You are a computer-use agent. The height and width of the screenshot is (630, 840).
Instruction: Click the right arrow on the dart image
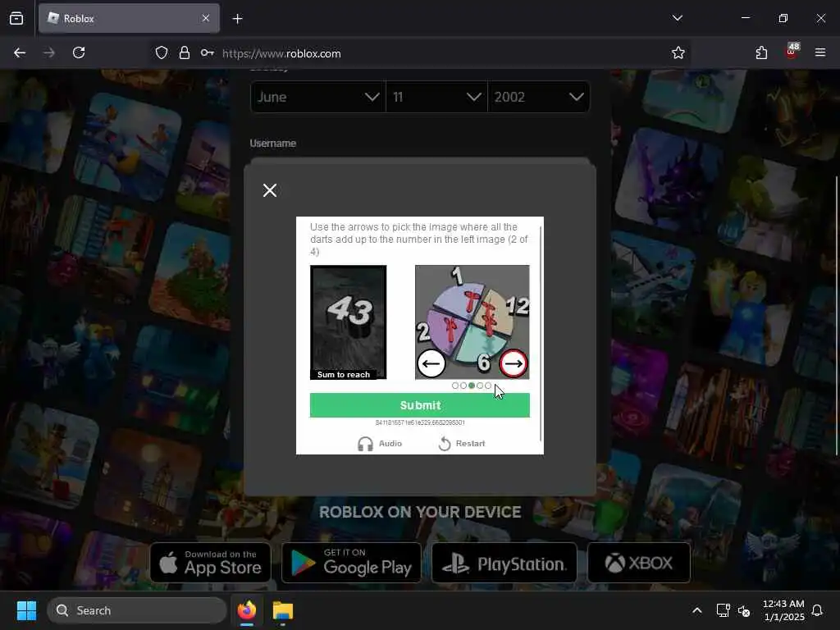[514, 363]
